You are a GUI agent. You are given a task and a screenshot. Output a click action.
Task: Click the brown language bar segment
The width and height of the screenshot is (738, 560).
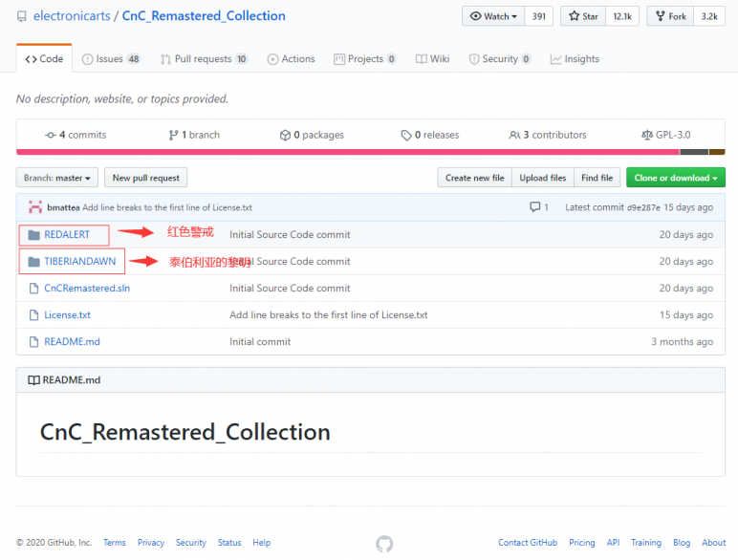click(717, 152)
